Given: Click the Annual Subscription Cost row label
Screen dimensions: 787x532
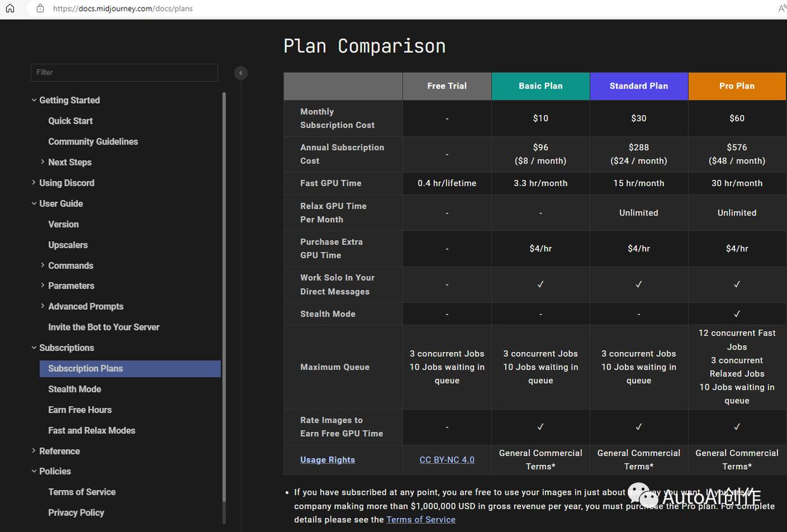Looking at the screenshot, I should (x=342, y=154).
